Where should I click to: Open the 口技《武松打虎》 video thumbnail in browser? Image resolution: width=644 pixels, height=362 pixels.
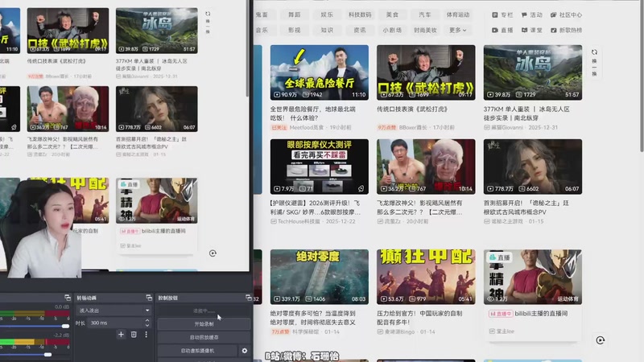(x=426, y=72)
